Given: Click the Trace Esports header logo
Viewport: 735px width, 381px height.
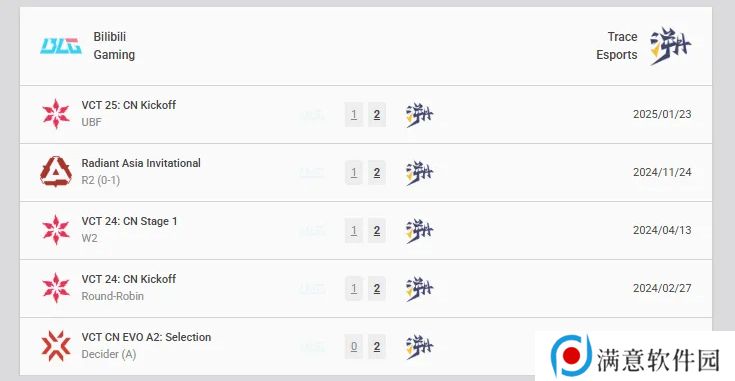Looking at the screenshot, I should point(671,46).
